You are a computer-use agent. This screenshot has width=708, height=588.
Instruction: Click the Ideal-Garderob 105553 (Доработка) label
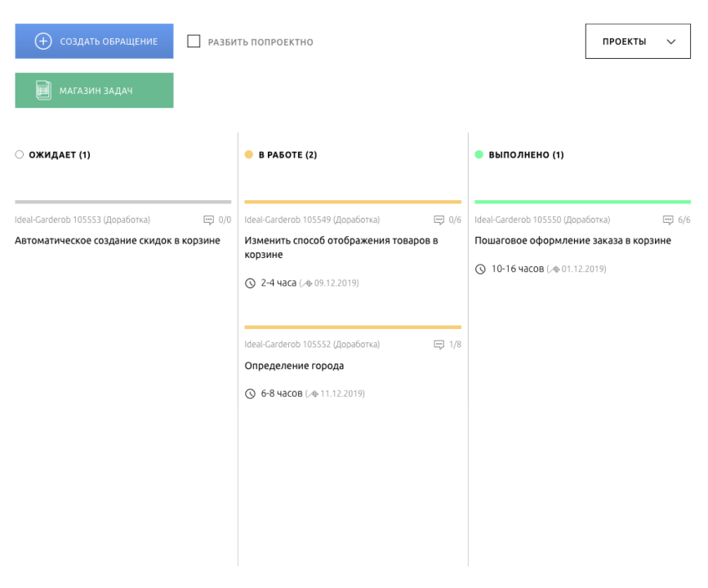coord(82,220)
